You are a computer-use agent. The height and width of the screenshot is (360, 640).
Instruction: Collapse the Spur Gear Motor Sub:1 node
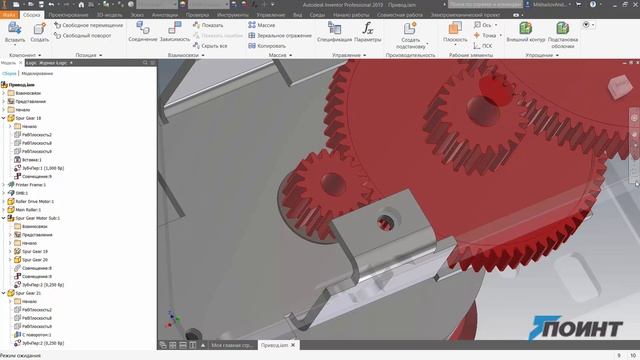pos(4,218)
